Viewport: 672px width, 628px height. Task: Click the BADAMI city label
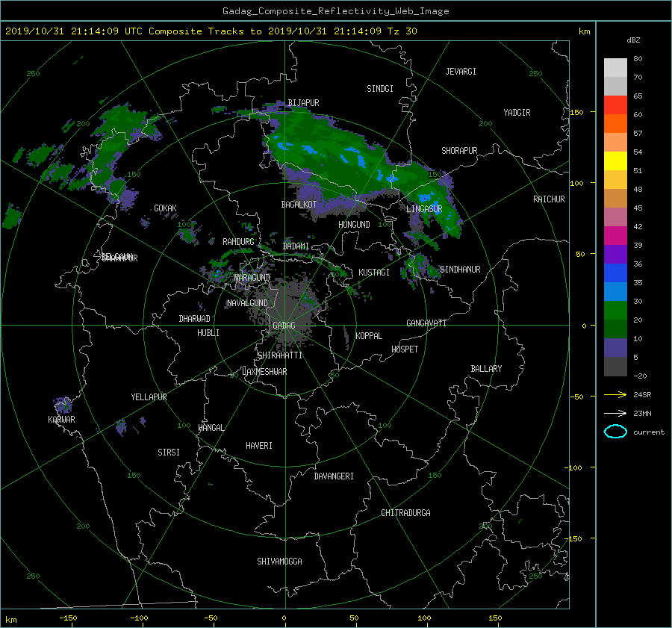click(296, 246)
